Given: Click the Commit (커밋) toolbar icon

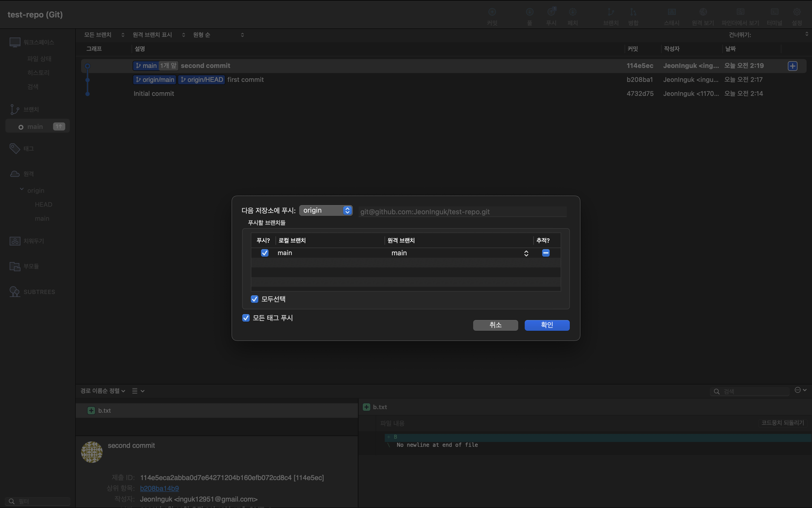Looking at the screenshot, I should (x=492, y=12).
